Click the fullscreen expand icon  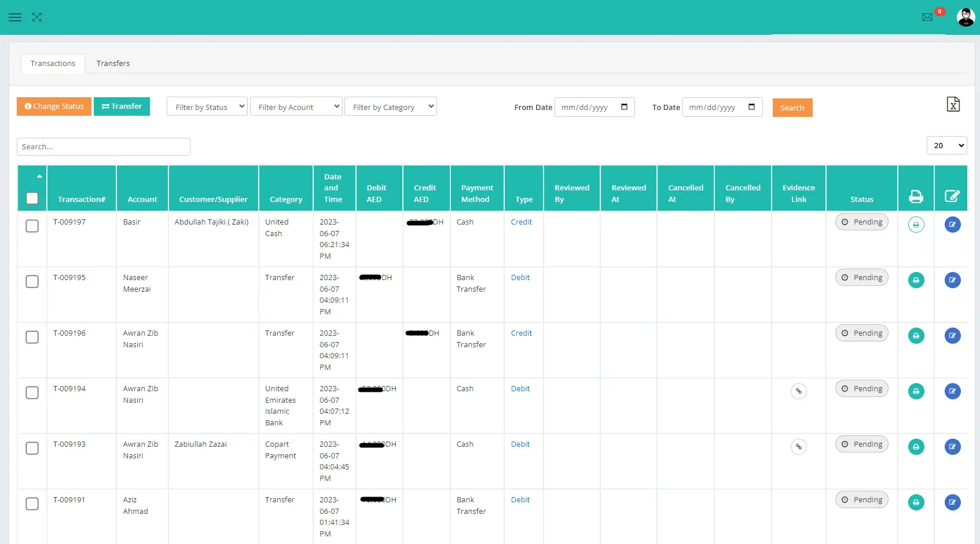(37, 17)
